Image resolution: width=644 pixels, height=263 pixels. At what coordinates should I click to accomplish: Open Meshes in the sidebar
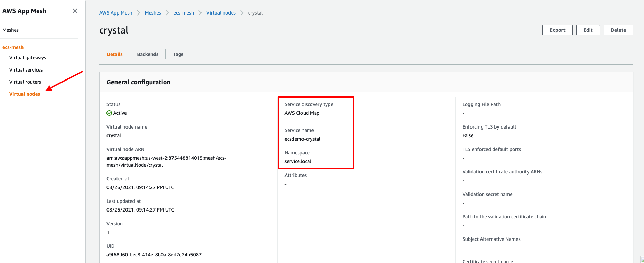click(x=11, y=30)
